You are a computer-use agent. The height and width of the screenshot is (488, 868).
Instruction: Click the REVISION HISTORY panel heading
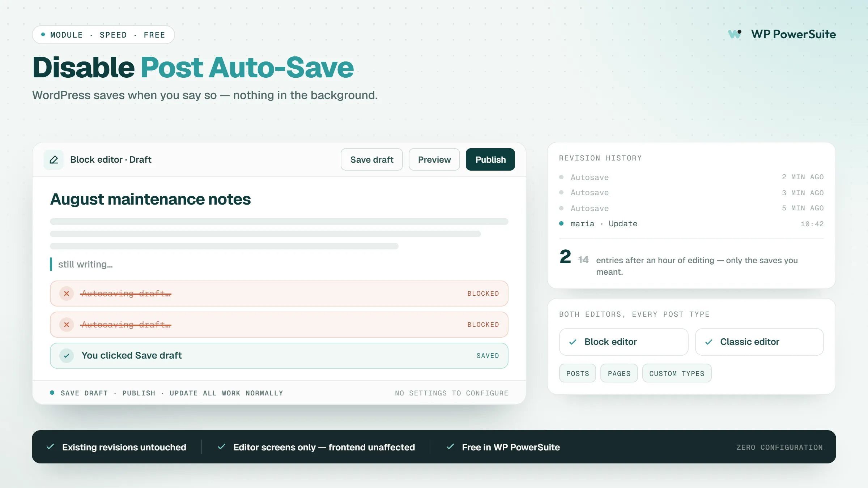[x=600, y=158]
